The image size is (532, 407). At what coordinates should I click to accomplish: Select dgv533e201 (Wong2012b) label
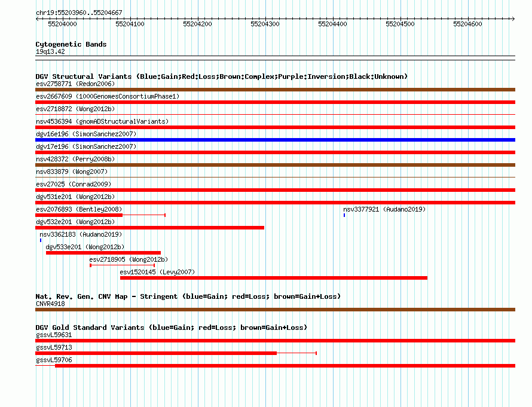[x=85, y=247]
